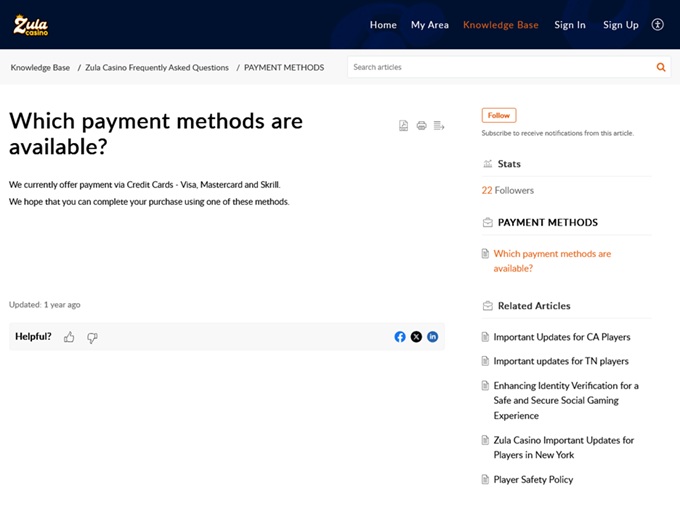Focus the Search articles input field

[500, 67]
